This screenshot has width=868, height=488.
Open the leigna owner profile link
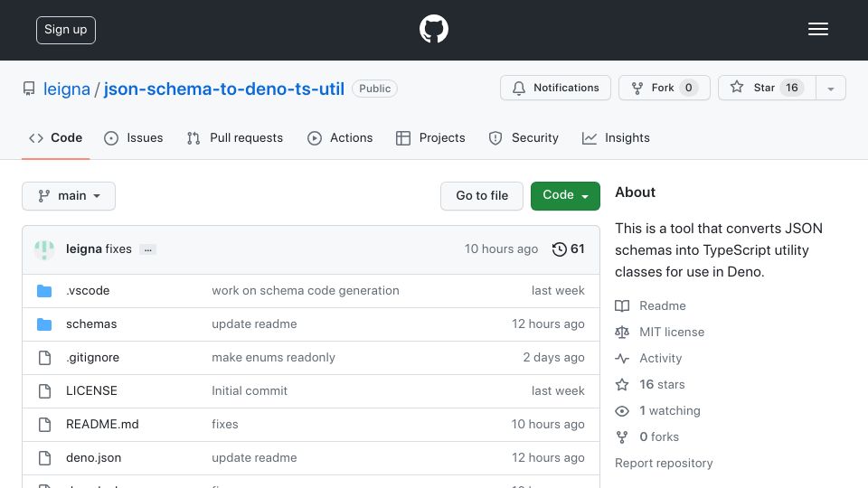66,89
